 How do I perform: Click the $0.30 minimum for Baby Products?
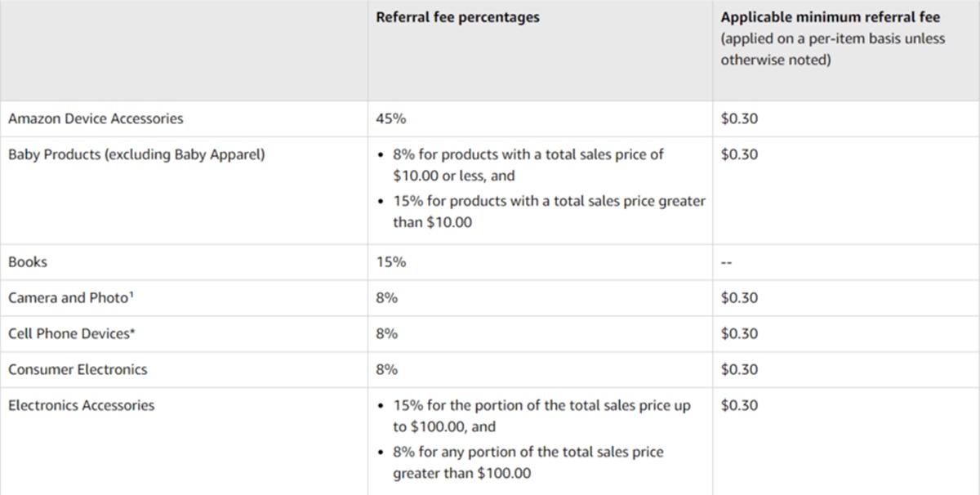pos(739,154)
